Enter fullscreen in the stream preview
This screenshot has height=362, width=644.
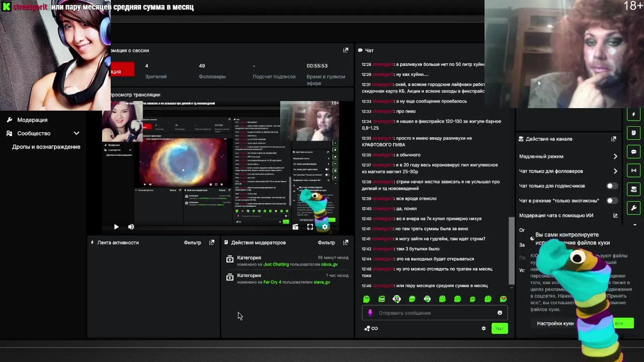[x=310, y=227]
